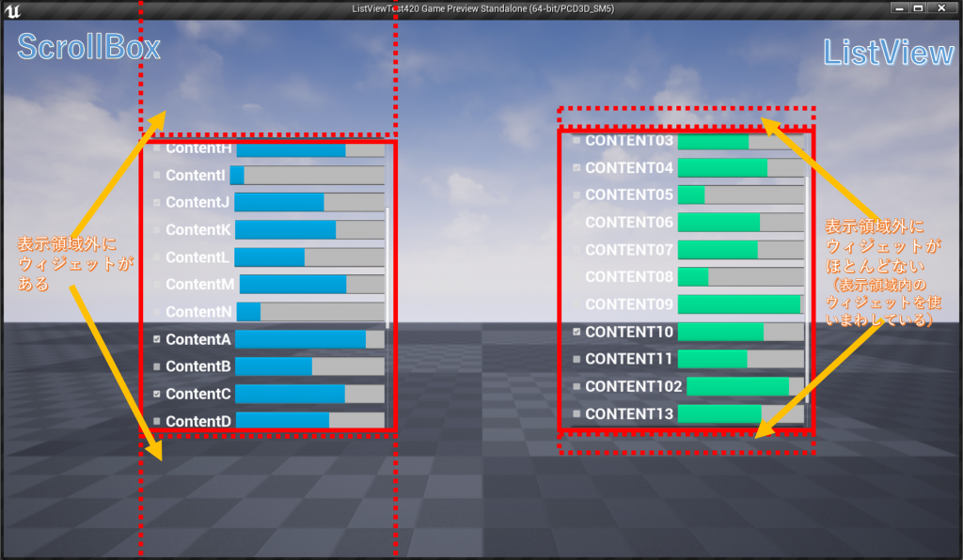Click the CONTENT04 green progress bar
Viewport: 963px width, 560px height.
pyautogui.click(x=741, y=167)
